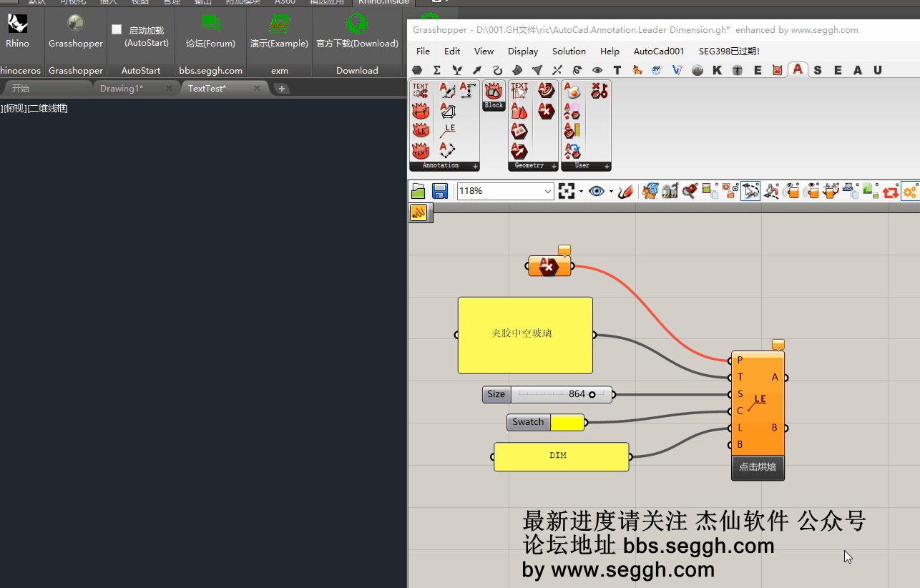
Task: Click the SEG398已过期! menu item
Action: (729, 52)
